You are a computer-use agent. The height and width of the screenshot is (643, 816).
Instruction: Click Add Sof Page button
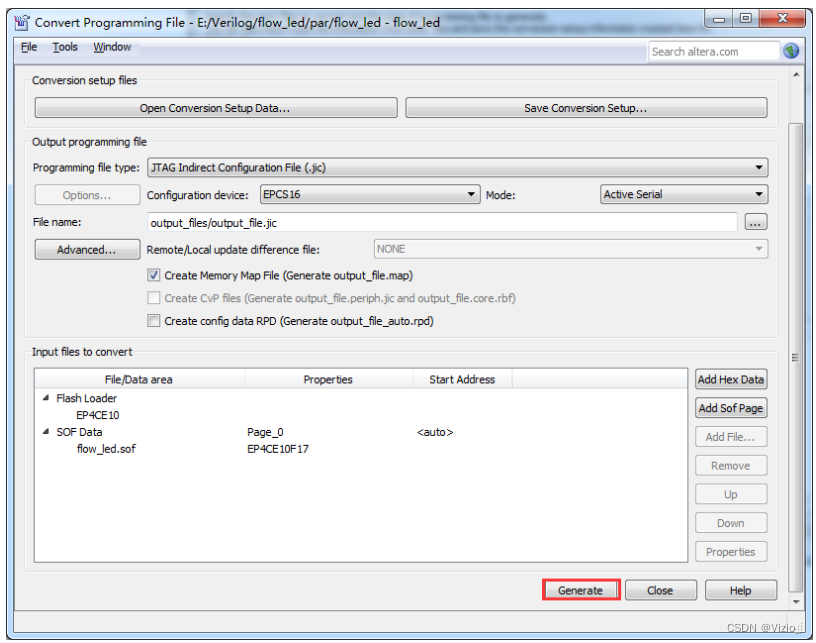(x=731, y=408)
